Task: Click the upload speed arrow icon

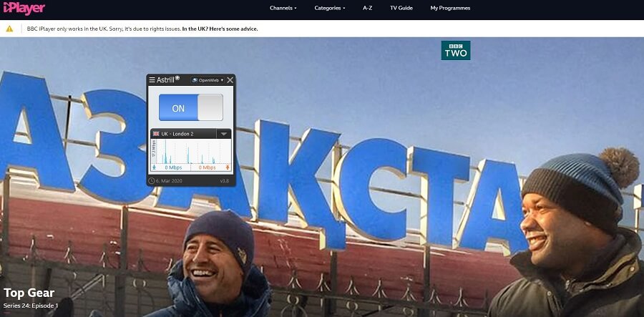Action: [228, 167]
